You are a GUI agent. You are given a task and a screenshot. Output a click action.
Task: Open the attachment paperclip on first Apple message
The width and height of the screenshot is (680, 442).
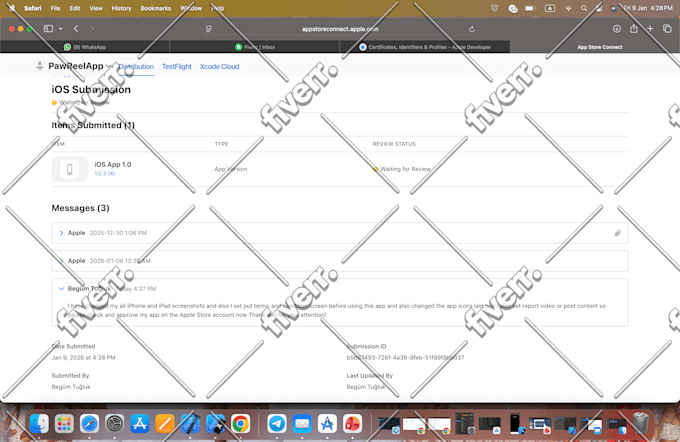[618, 233]
